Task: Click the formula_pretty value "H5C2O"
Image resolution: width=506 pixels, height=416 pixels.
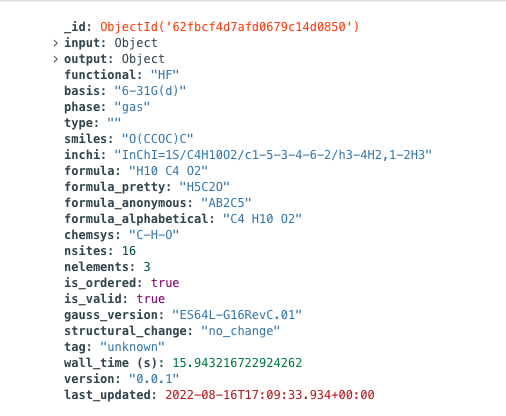Action: [x=204, y=187]
